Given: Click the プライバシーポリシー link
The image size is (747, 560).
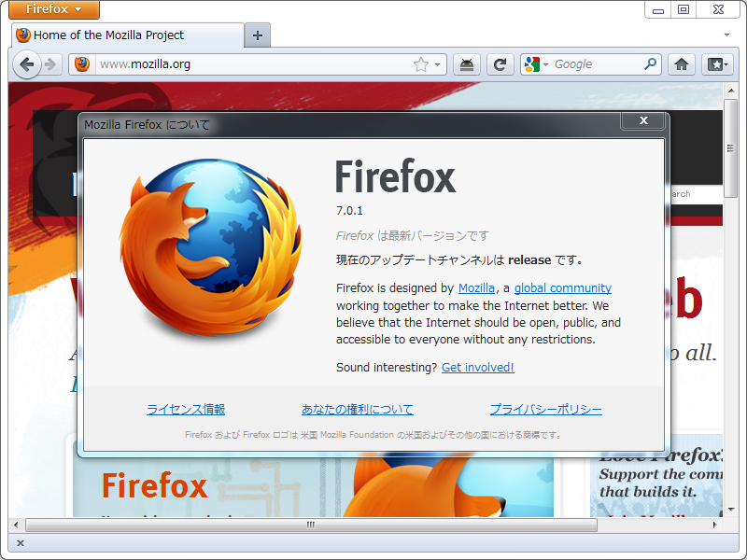Looking at the screenshot, I should click(546, 409).
